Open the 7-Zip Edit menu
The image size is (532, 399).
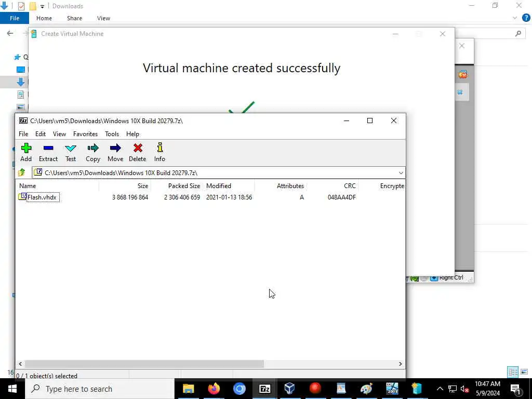[41, 134]
